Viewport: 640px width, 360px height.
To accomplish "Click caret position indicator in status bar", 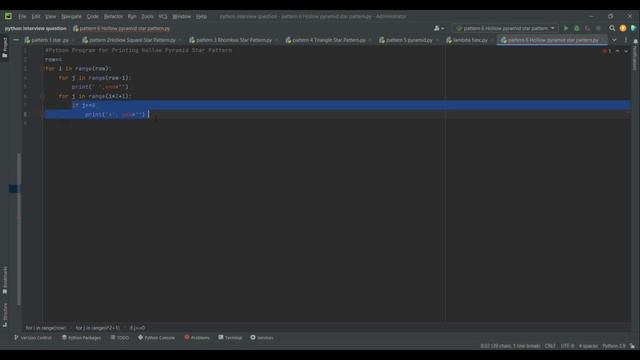I will click(x=510, y=346).
